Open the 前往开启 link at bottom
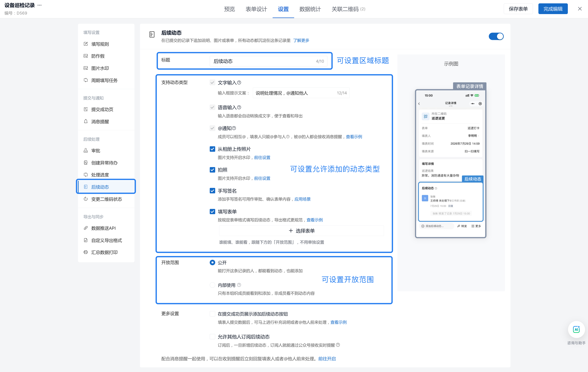Screen dimensions: 588x372 pos(327,359)
